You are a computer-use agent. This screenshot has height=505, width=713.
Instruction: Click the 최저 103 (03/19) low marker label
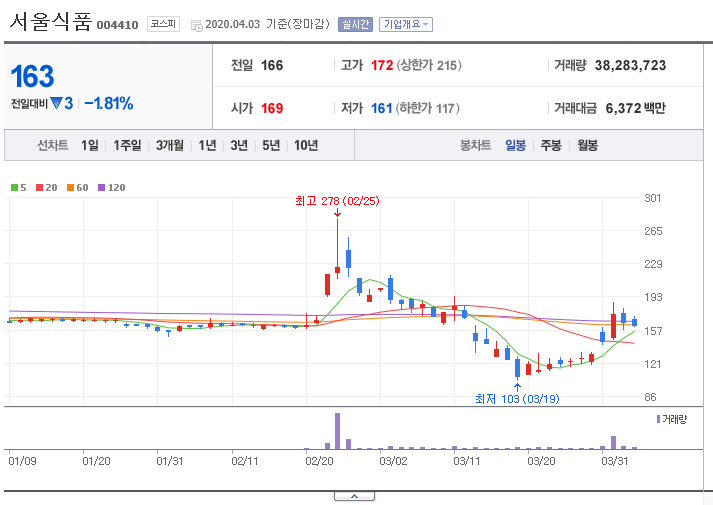click(517, 399)
